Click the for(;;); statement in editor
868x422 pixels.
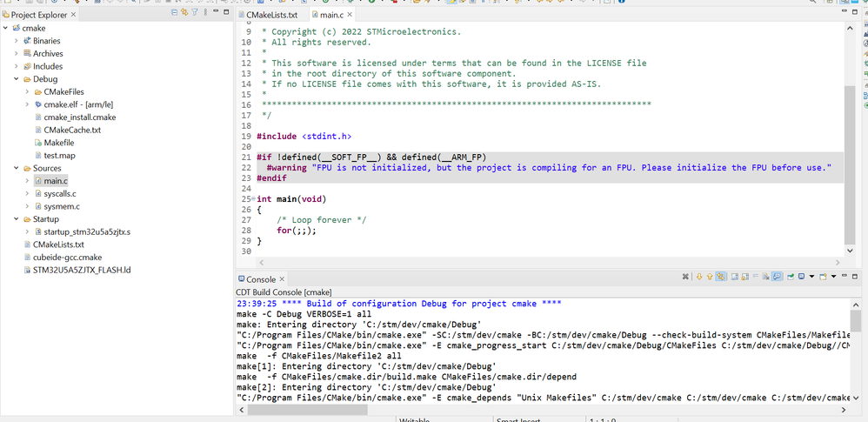coord(297,231)
